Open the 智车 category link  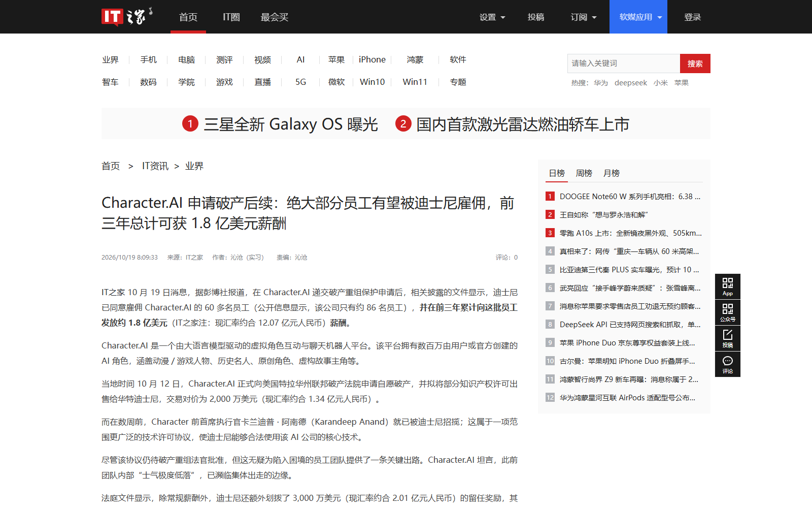pyautogui.click(x=110, y=82)
